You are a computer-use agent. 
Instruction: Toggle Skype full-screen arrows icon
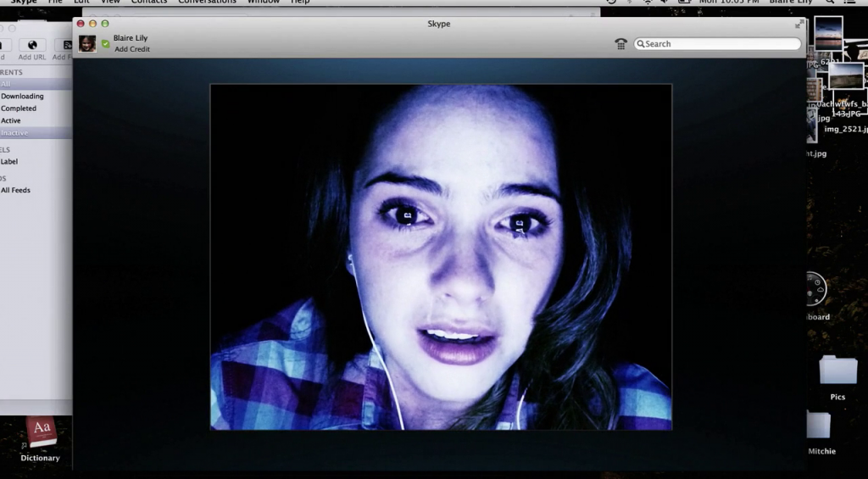(799, 24)
